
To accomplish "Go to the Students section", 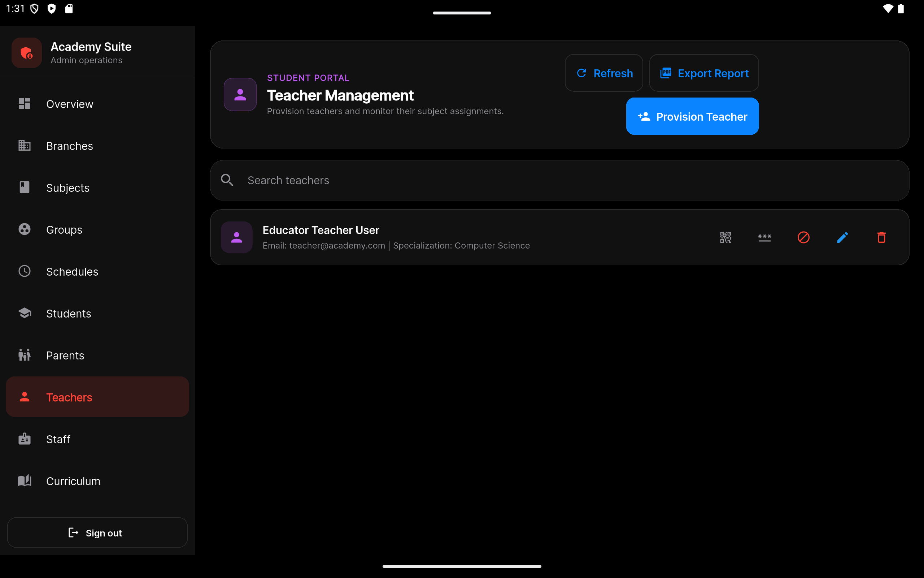I will (97, 314).
